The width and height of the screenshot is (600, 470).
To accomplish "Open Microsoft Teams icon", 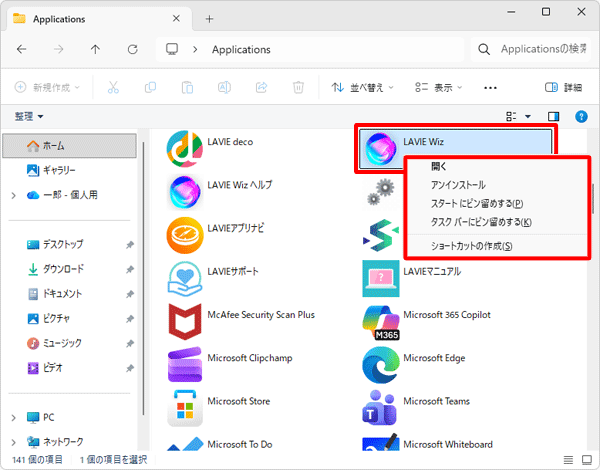I will click(x=381, y=408).
